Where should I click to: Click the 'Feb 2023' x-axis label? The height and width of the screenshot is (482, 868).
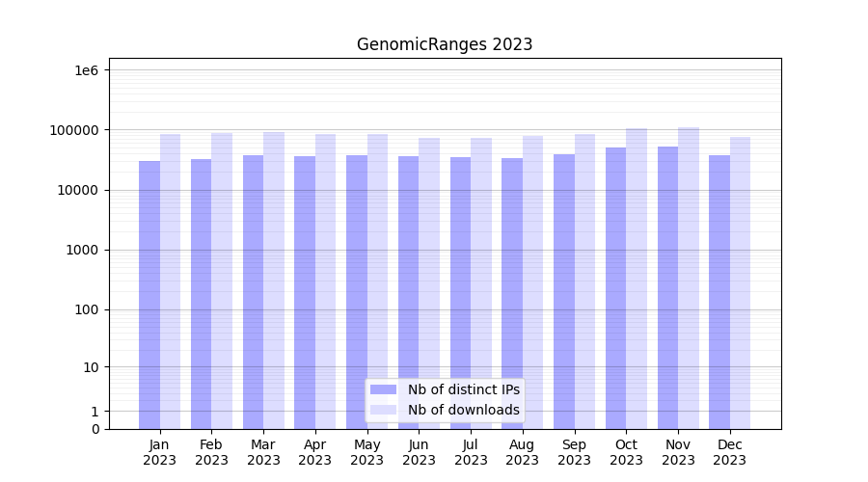[211, 452]
